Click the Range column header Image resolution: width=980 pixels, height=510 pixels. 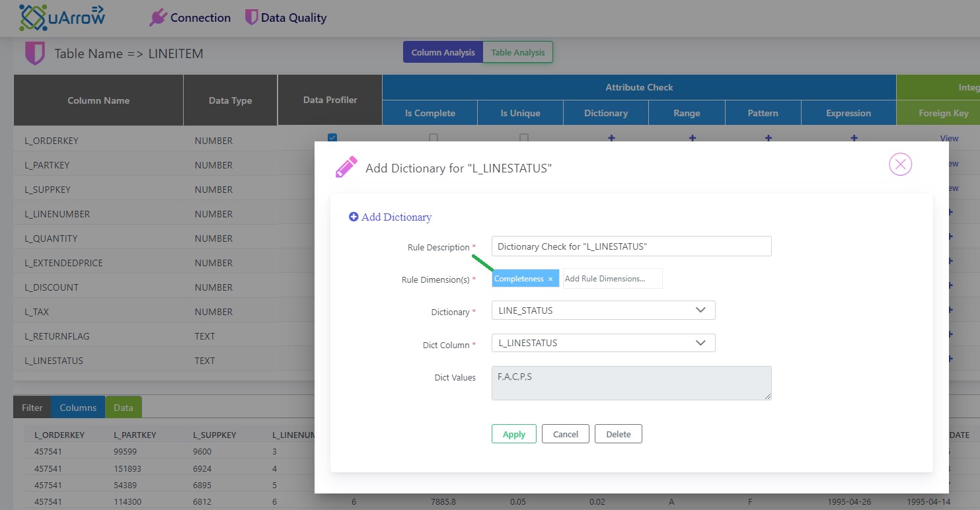click(687, 113)
